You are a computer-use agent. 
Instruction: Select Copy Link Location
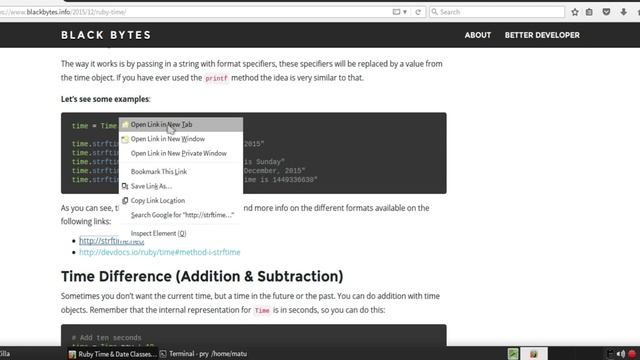[181, 200]
